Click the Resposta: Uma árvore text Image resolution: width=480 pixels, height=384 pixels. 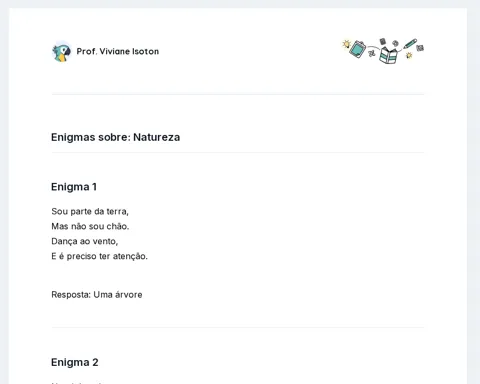click(x=97, y=295)
